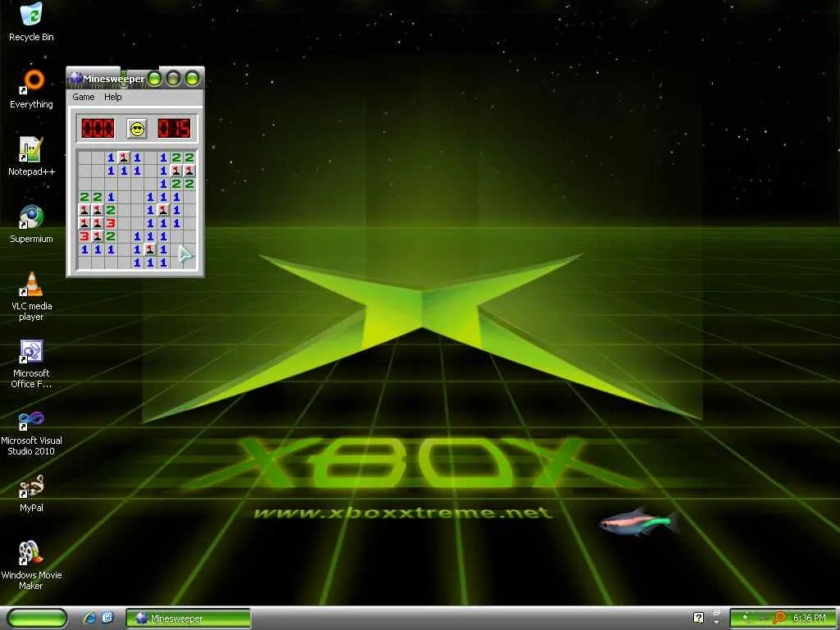Click the flag in the top grid row

click(124, 158)
